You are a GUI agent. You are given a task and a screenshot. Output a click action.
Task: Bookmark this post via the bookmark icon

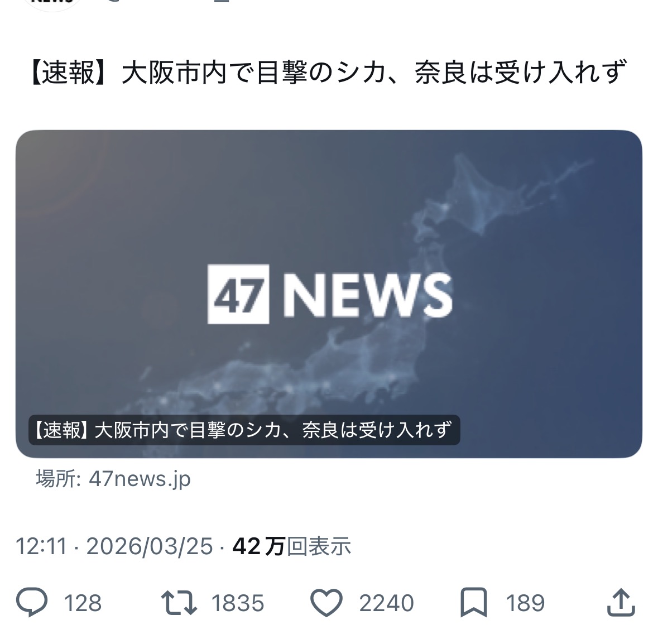pos(474,603)
